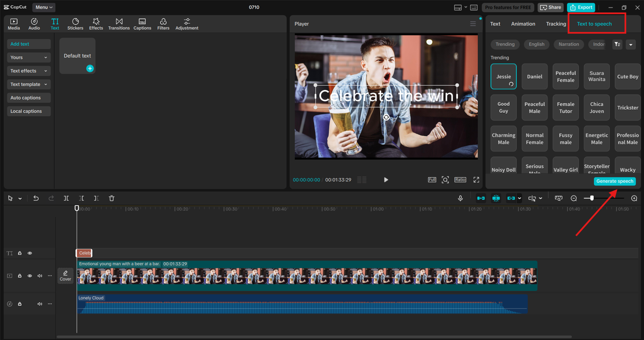Viewport: 644px width, 340px height.
Task: Zoom out the timeline with minus magnifier
Action: 574,198
